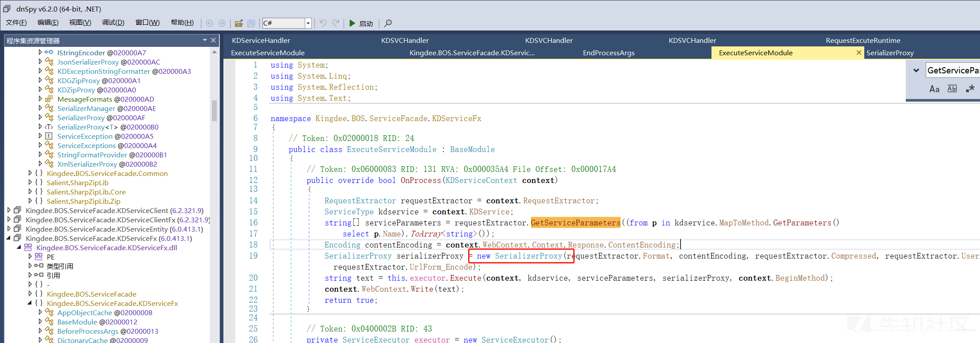Switch to the RequestExcuteRuntime tab
The image size is (980, 343).
tap(863, 40)
